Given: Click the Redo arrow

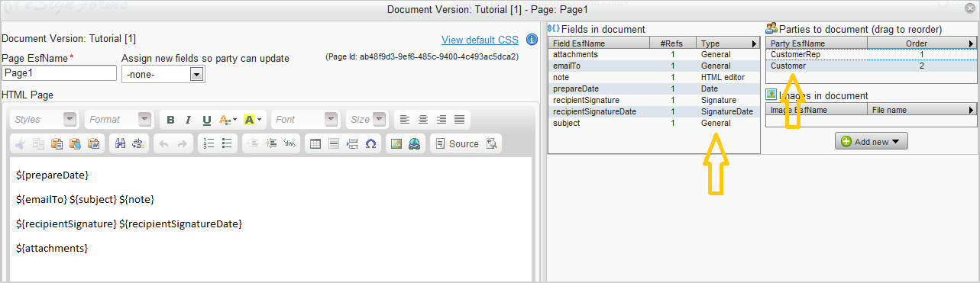Looking at the screenshot, I should coord(183,143).
